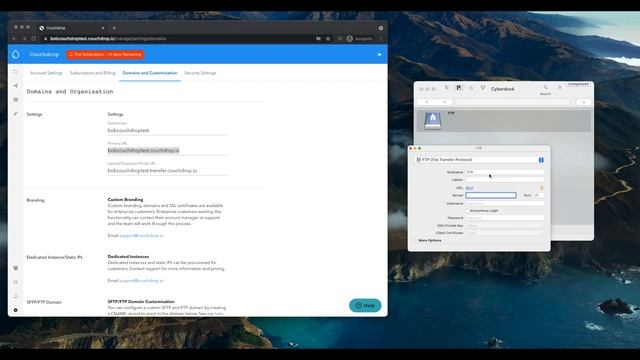Bookmark this page with the star icon
Image resolution: width=640 pixels, height=360 pixels.
[x=328, y=39]
